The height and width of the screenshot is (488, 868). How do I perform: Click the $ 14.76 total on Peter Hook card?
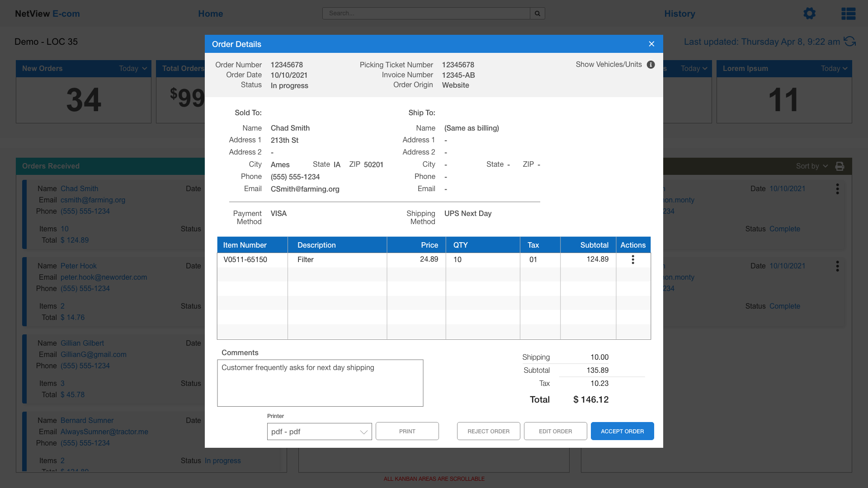tap(72, 317)
